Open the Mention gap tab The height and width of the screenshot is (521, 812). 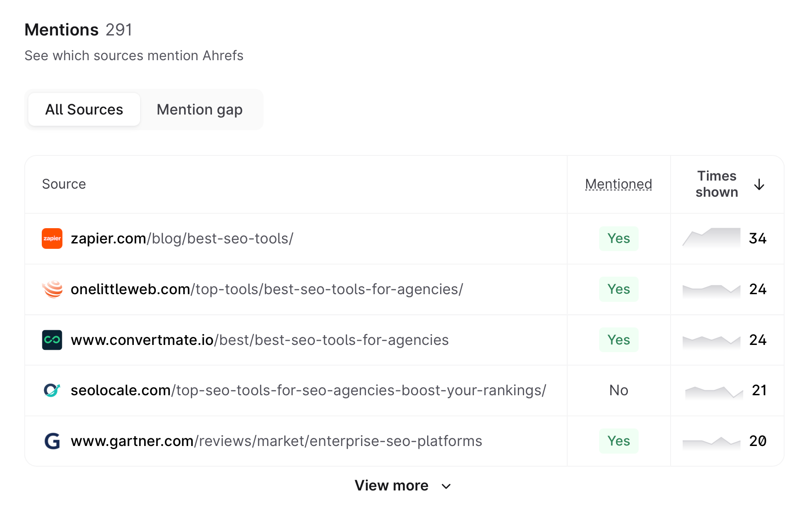click(x=199, y=110)
